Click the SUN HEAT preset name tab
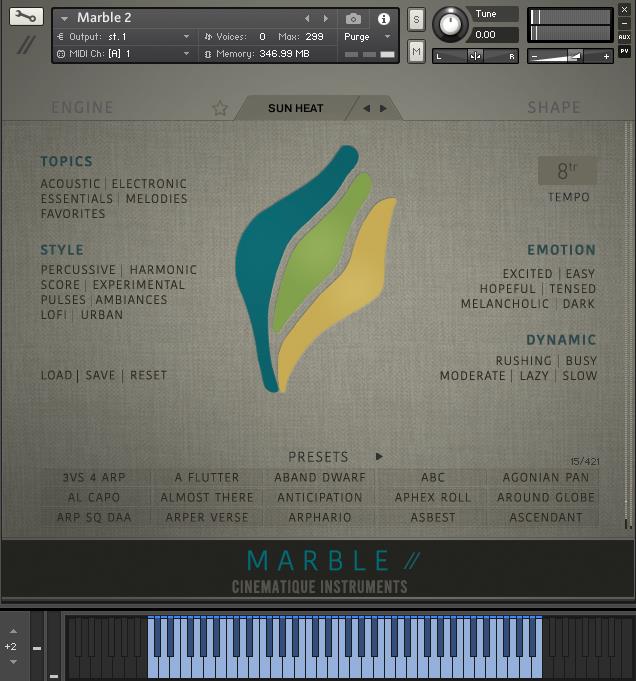 pos(295,108)
